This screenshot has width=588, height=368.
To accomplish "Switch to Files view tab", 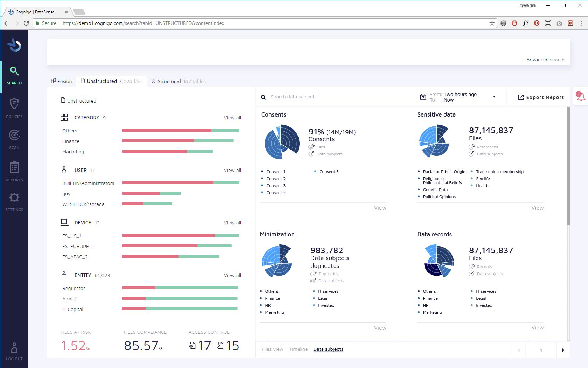I will pyautogui.click(x=273, y=349).
